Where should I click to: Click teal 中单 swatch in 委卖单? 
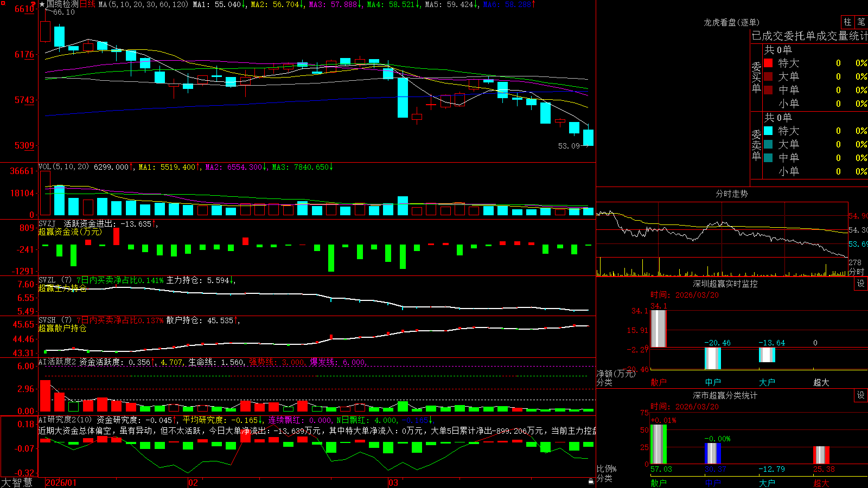(x=768, y=157)
